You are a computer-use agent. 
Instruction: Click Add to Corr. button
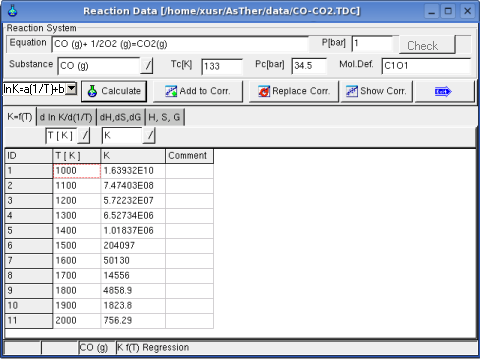[198, 91]
